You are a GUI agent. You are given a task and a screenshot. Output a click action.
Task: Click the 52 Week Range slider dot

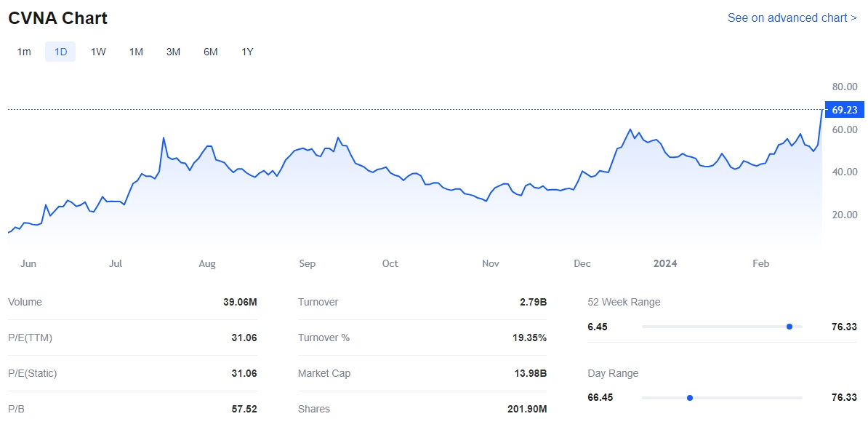(x=789, y=327)
